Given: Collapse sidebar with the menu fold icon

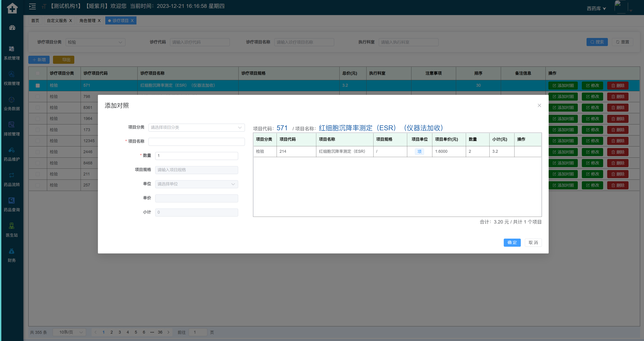Looking at the screenshot, I should point(33,6).
